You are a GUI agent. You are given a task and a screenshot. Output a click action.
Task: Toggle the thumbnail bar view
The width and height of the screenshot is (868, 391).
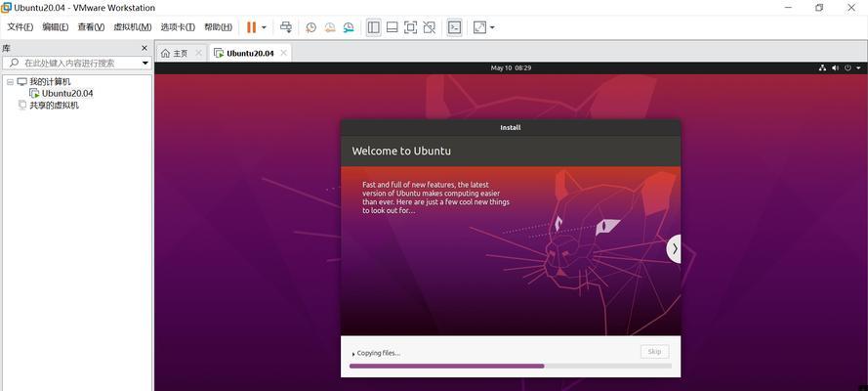(392, 27)
